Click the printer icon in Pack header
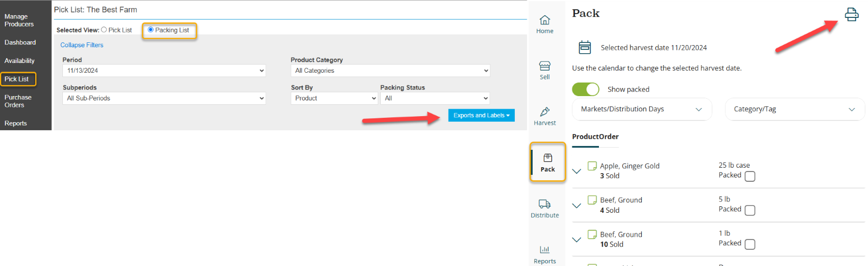Viewport: 868px width, 266px height. (851, 15)
